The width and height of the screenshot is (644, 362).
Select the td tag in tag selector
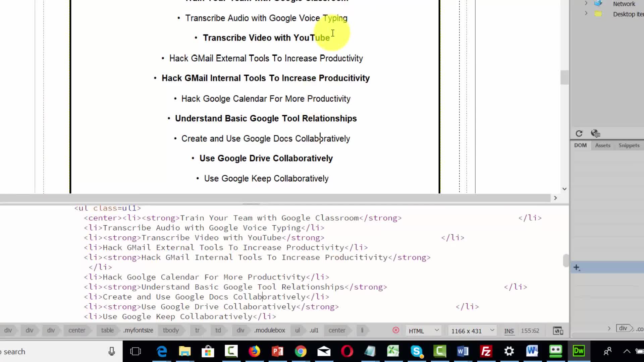[218, 330]
